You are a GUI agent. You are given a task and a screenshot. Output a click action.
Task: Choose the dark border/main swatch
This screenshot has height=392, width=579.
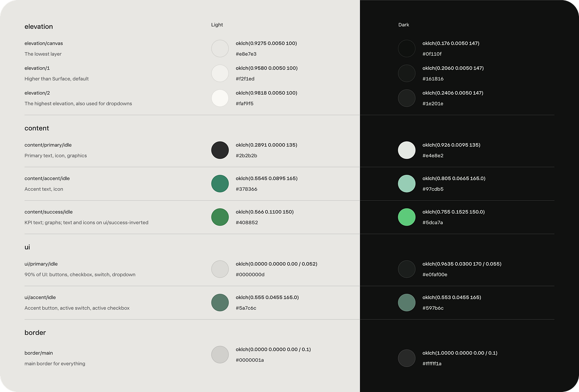click(407, 358)
